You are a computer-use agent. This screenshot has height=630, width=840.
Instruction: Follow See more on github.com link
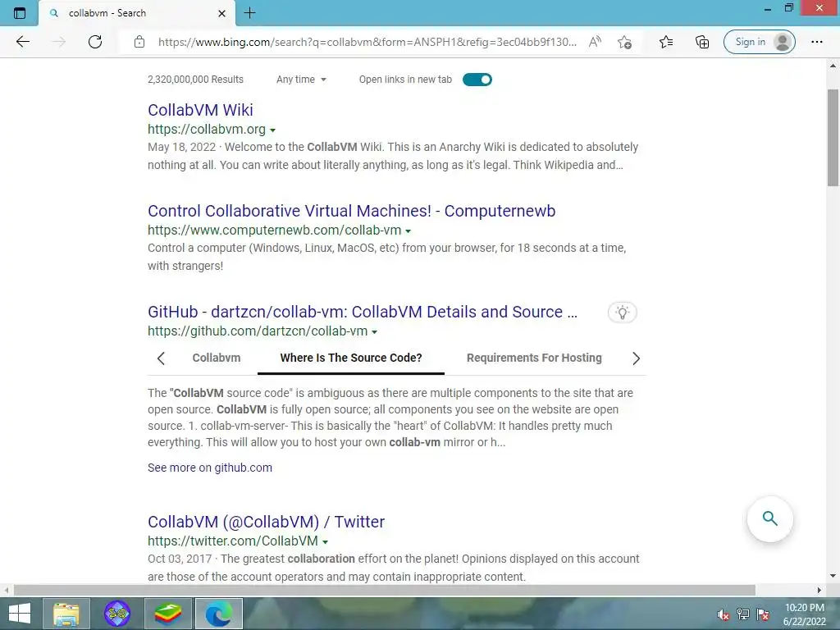coord(210,468)
